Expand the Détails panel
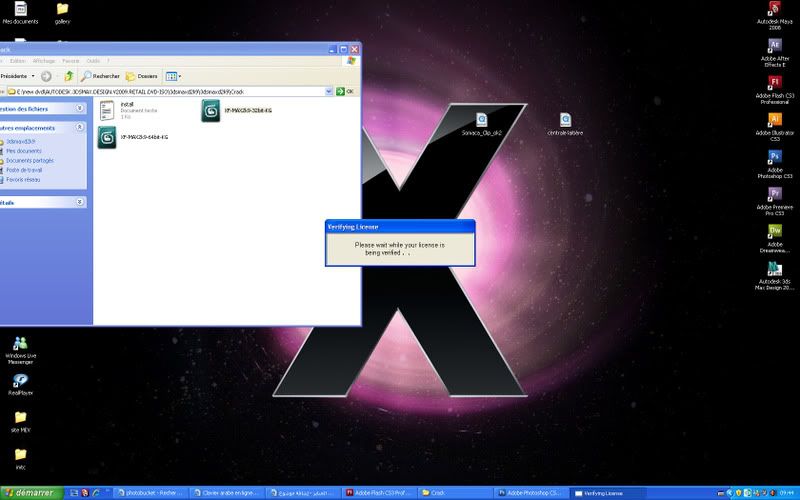The height and width of the screenshot is (500, 800). [80, 202]
